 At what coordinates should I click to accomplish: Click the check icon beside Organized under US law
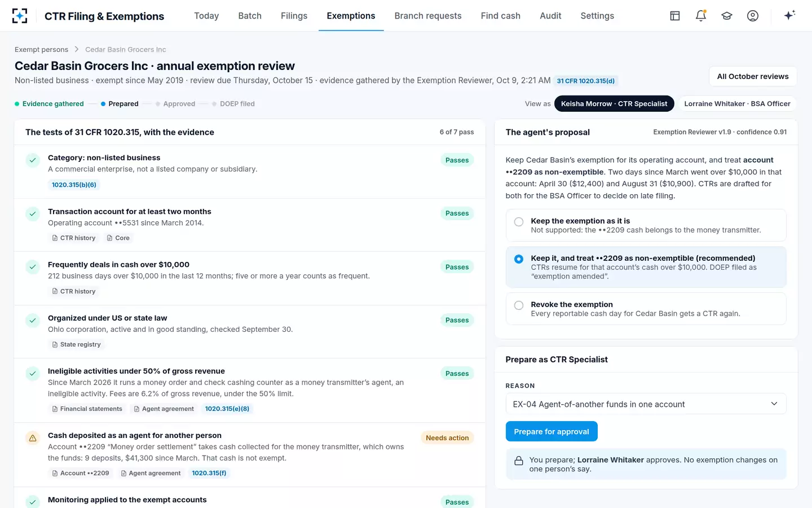[x=33, y=321]
